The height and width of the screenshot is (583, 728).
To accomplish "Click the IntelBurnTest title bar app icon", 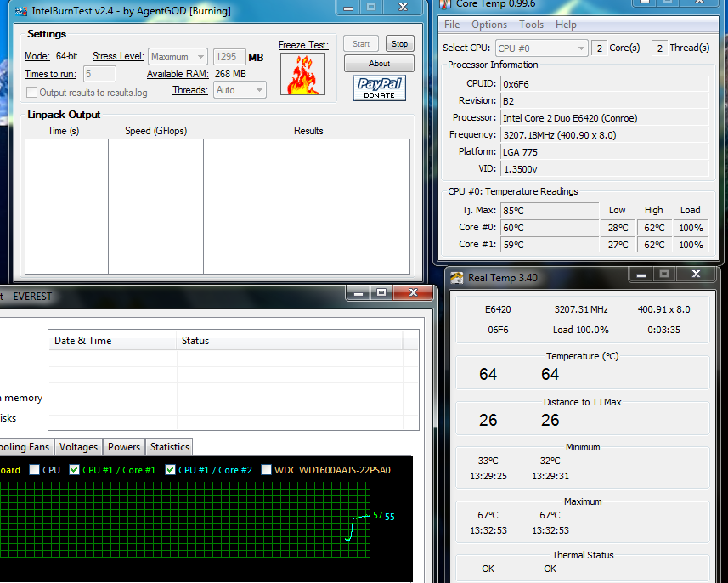I will (x=21, y=11).
